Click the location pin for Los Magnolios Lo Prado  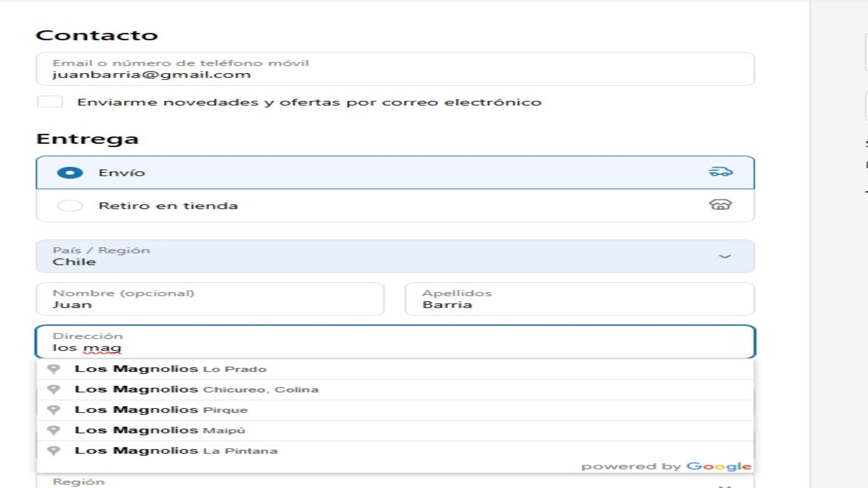54,368
